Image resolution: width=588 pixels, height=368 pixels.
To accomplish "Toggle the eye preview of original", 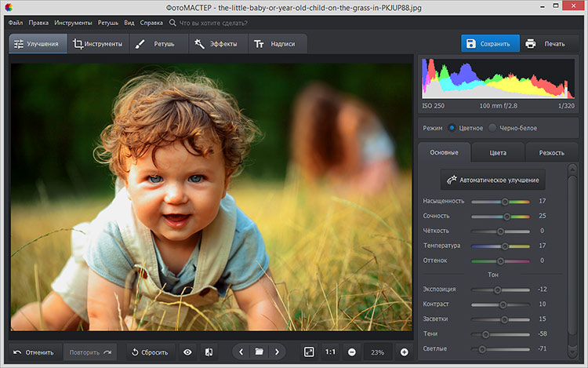I will [187, 352].
